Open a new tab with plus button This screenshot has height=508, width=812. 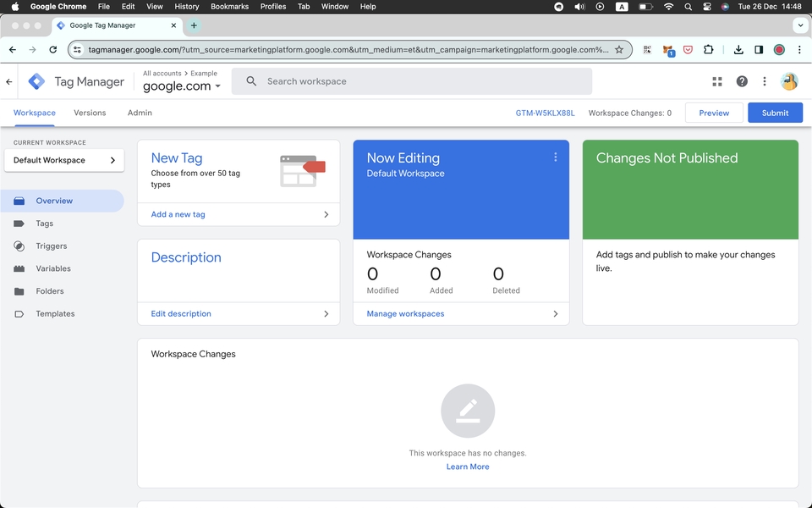194,25
